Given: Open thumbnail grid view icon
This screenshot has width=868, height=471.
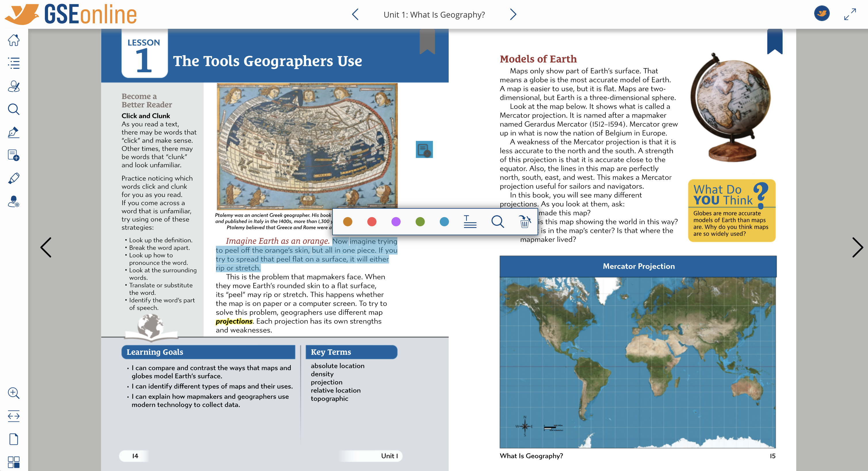Looking at the screenshot, I should [x=14, y=462].
